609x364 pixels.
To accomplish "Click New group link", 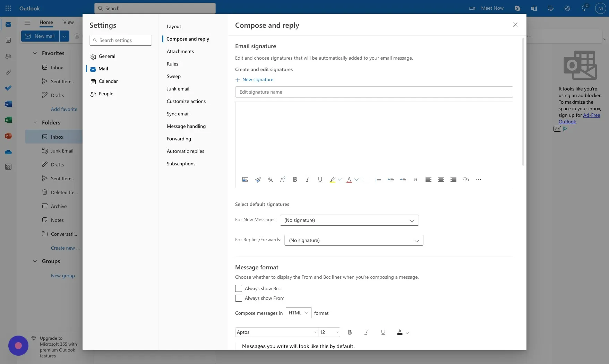I will 63,276.
